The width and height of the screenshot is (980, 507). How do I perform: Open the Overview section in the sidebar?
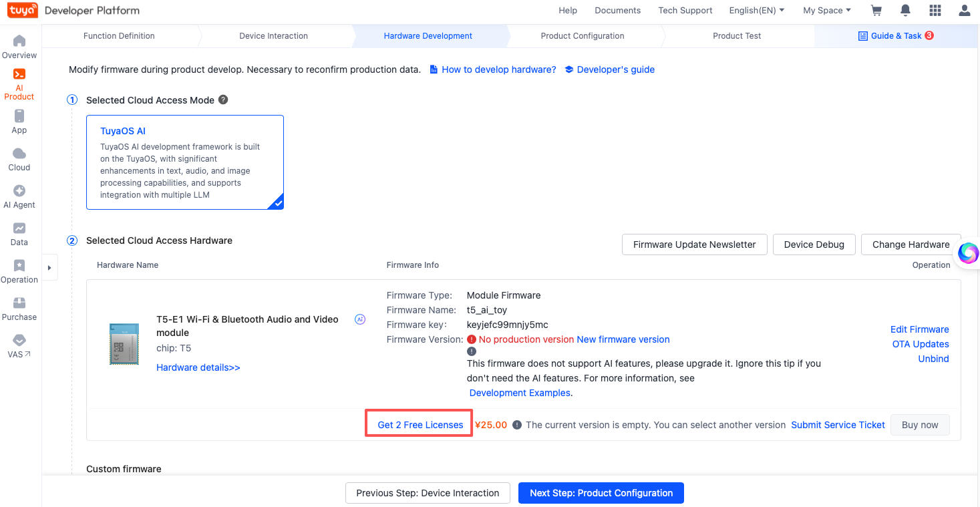click(x=19, y=47)
